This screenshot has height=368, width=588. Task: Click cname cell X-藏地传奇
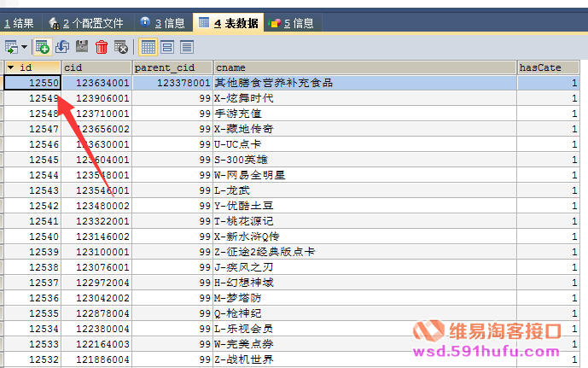[365, 129]
